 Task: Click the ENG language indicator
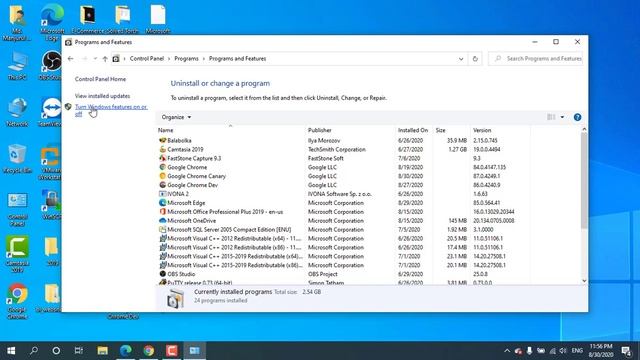point(577,351)
